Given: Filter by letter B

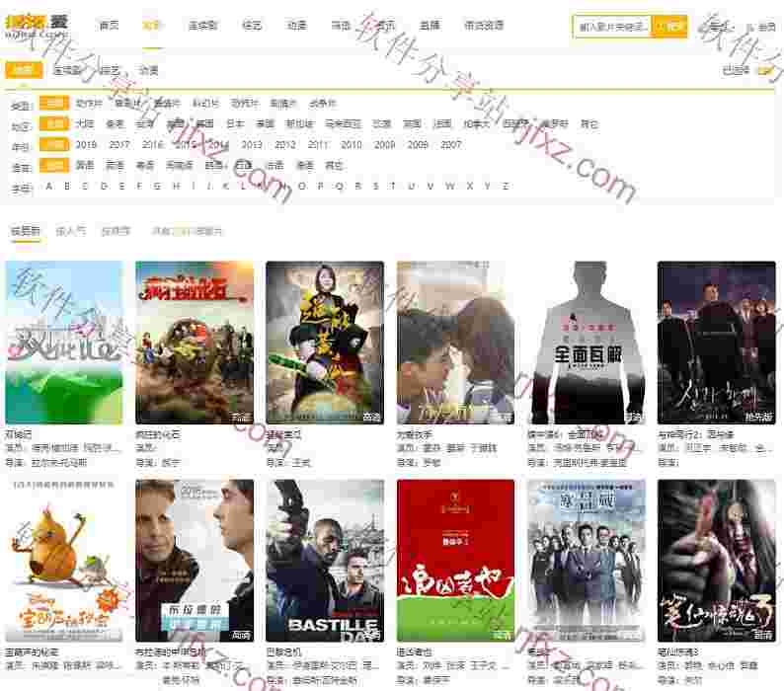Looking at the screenshot, I should 67,186.
